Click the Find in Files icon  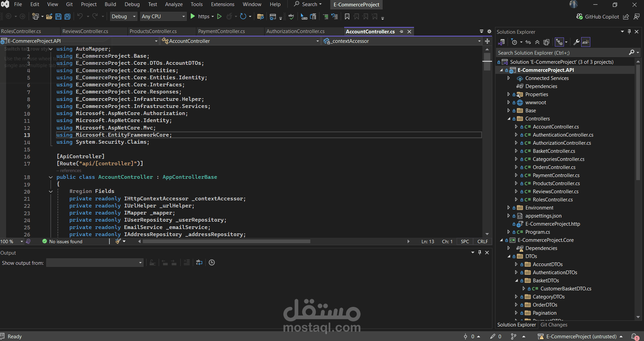point(260,17)
